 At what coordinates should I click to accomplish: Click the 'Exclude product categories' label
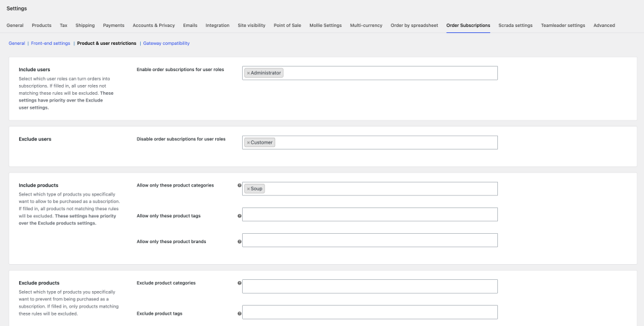click(166, 283)
